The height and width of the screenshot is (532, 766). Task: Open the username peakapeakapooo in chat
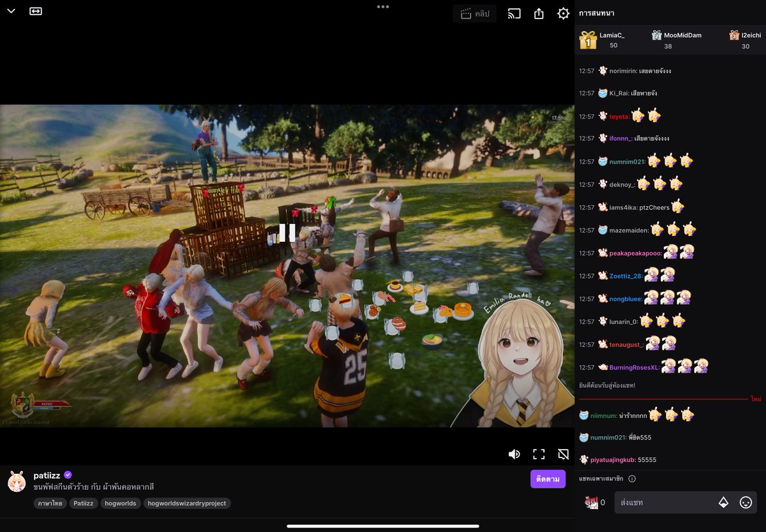(635, 253)
